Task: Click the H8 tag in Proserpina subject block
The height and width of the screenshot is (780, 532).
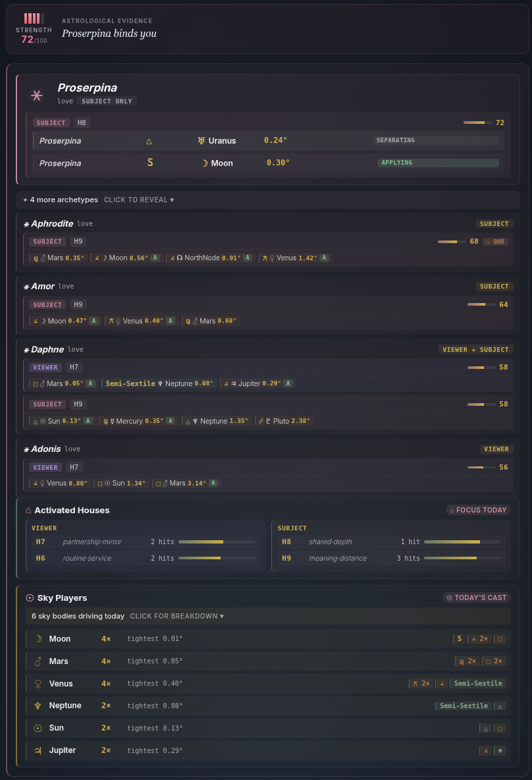Action: coord(82,123)
